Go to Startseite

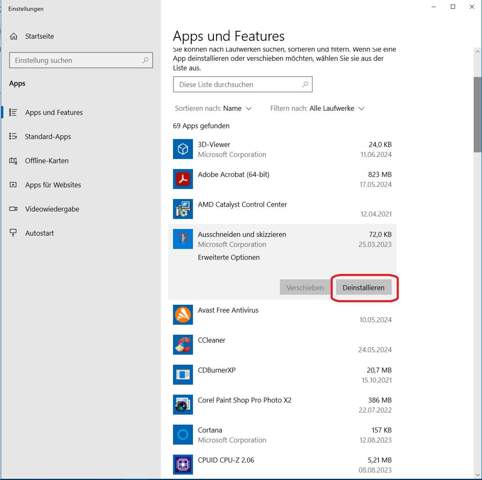(x=39, y=36)
